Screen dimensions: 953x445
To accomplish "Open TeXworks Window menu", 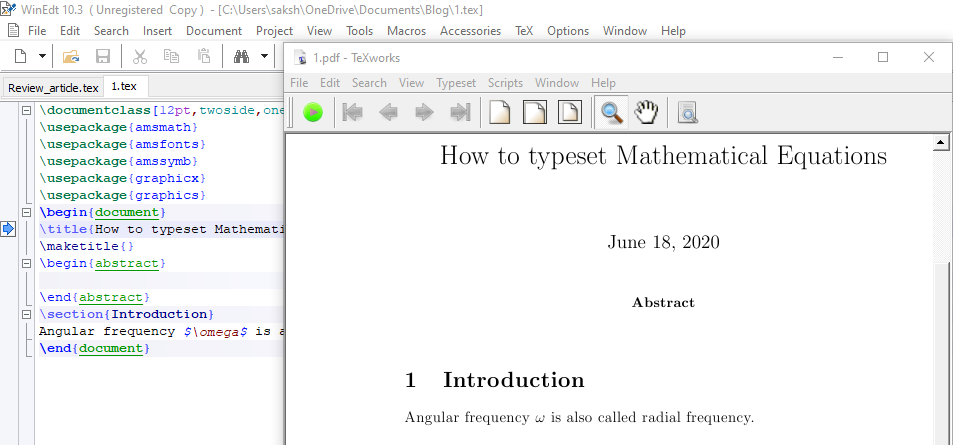I will point(557,83).
